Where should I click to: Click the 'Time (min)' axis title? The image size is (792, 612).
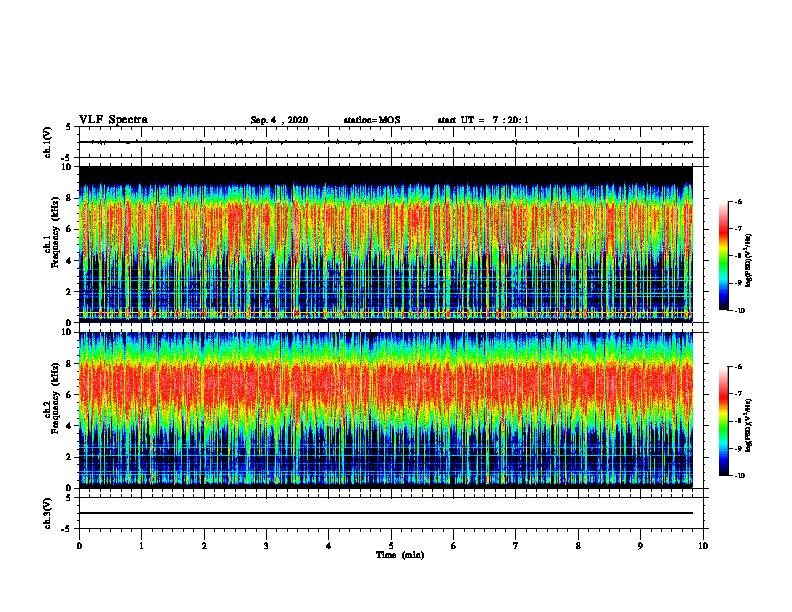click(x=400, y=555)
